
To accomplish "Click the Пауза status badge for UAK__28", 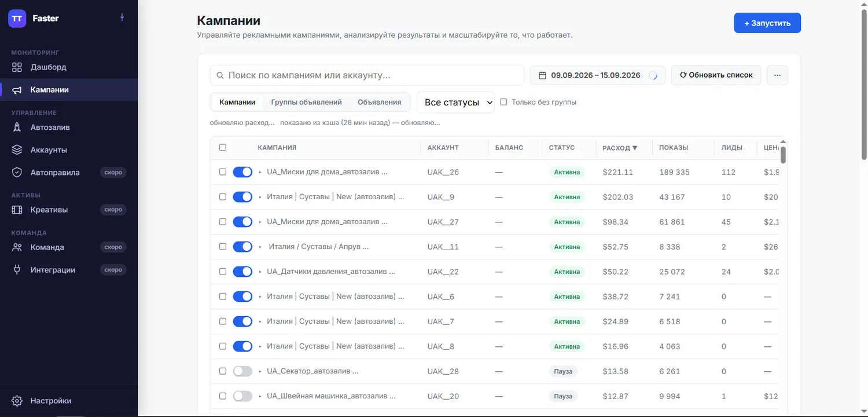I will [x=563, y=371].
